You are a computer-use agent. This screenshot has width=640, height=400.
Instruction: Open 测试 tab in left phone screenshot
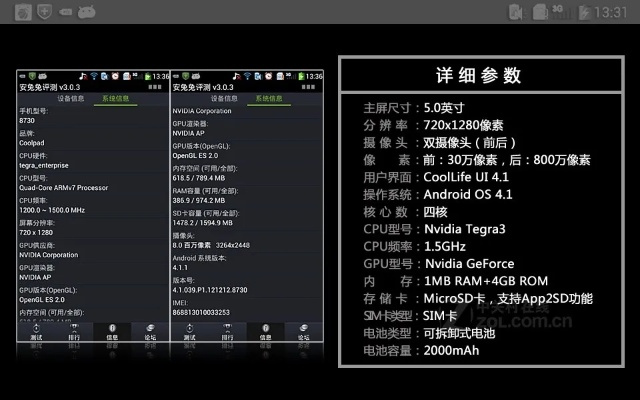point(36,332)
